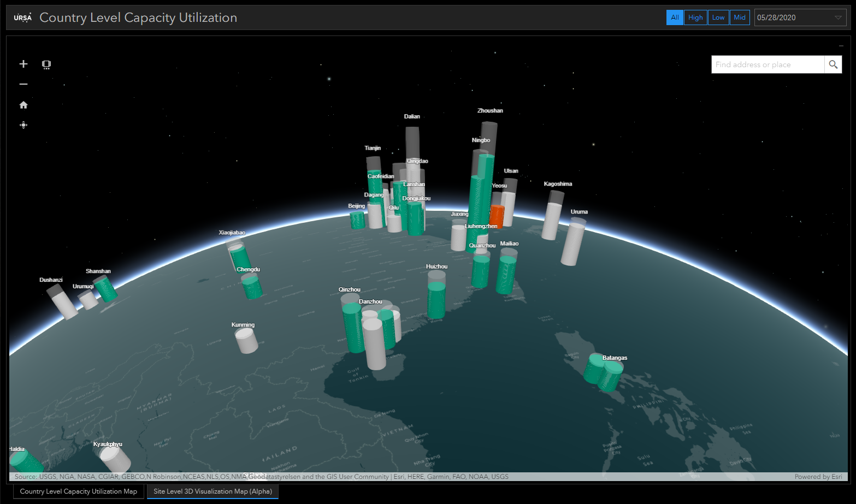
Task: Click the Danzhou site label
Action: (370, 302)
